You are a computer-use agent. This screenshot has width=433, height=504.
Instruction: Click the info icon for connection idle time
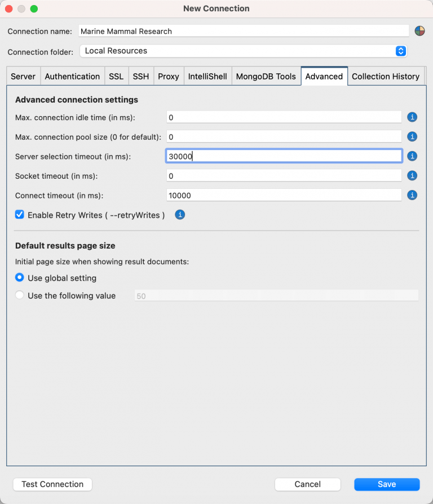click(412, 117)
